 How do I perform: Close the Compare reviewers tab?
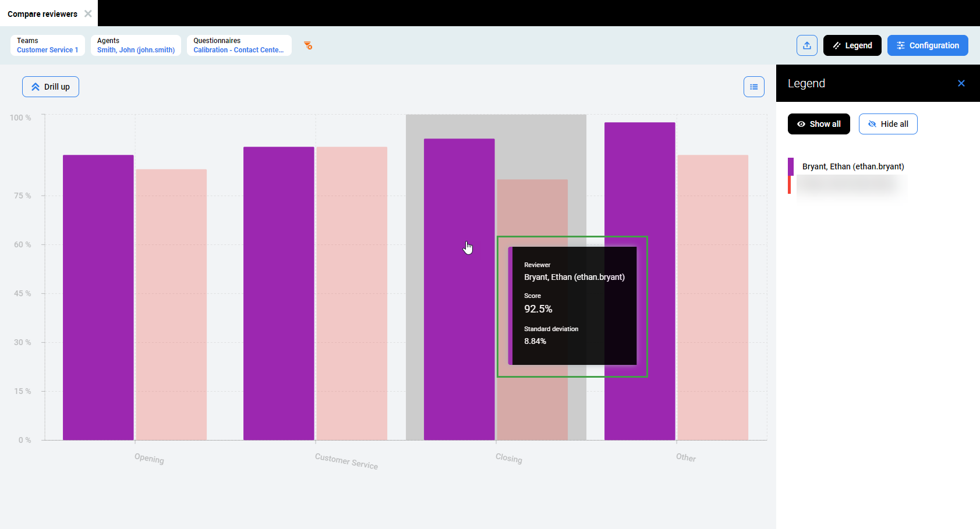(88, 13)
